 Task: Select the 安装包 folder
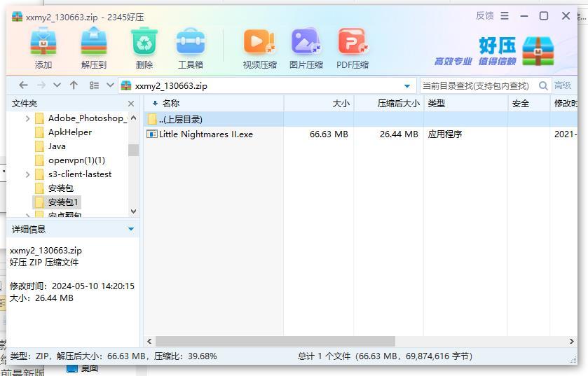click(x=61, y=188)
